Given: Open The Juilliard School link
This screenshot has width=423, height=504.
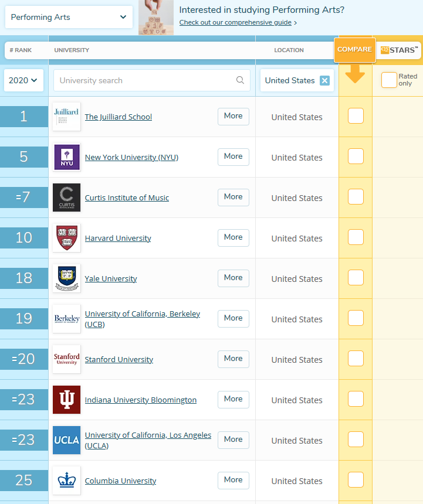Looking at the screenshot, I should pos(119,117).
